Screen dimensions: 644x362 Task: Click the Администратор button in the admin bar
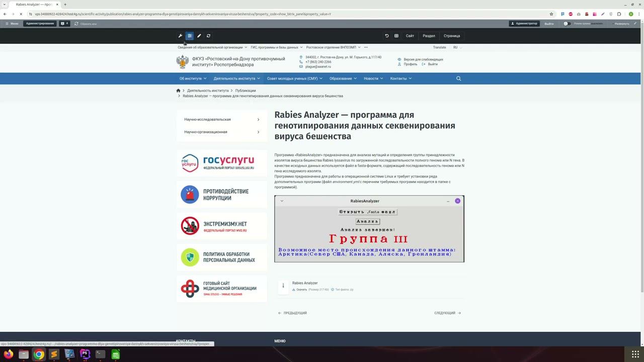pos(524,24)
